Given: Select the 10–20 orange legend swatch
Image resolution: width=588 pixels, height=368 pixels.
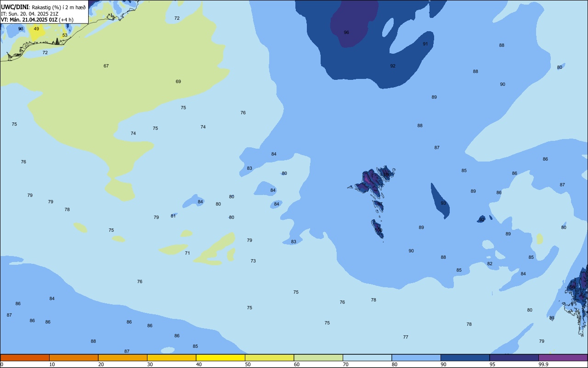Looking at the screenshot, I should click(x=73, y=357).
